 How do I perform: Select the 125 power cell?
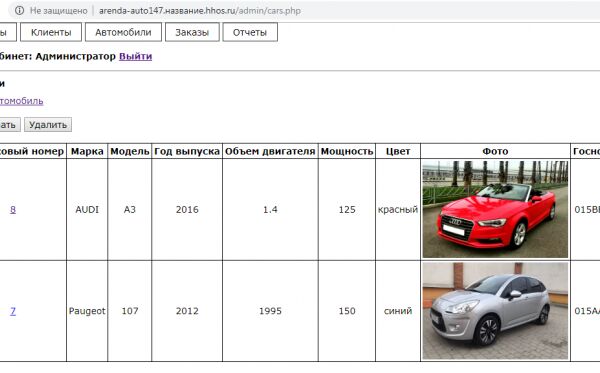tap(347, 210)
